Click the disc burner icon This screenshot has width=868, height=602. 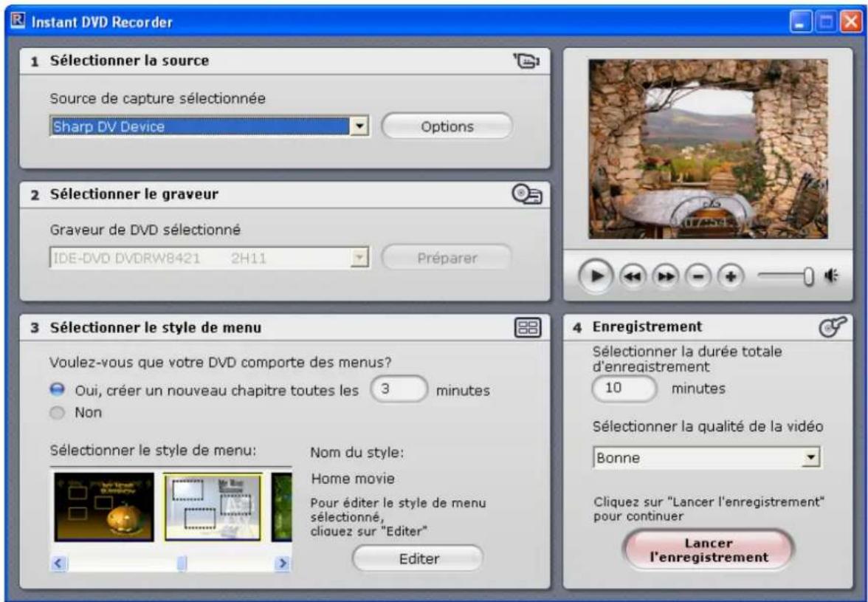point(527,194)
